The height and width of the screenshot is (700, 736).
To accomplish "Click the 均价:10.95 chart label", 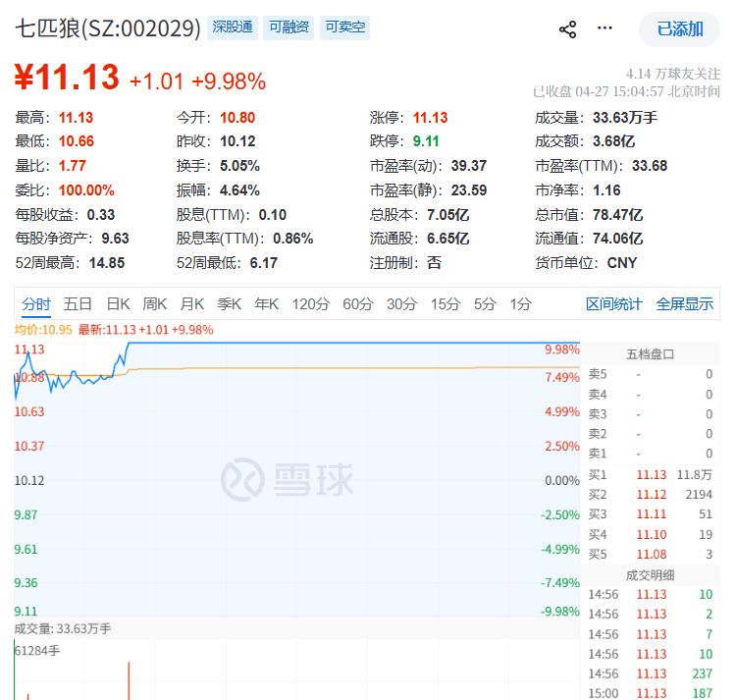I will pos(43,330).
